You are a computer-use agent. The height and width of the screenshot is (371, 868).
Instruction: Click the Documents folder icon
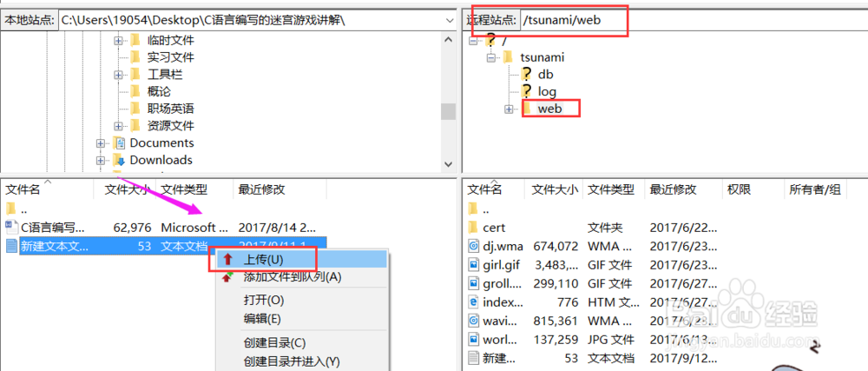click(x=118, y=143)
